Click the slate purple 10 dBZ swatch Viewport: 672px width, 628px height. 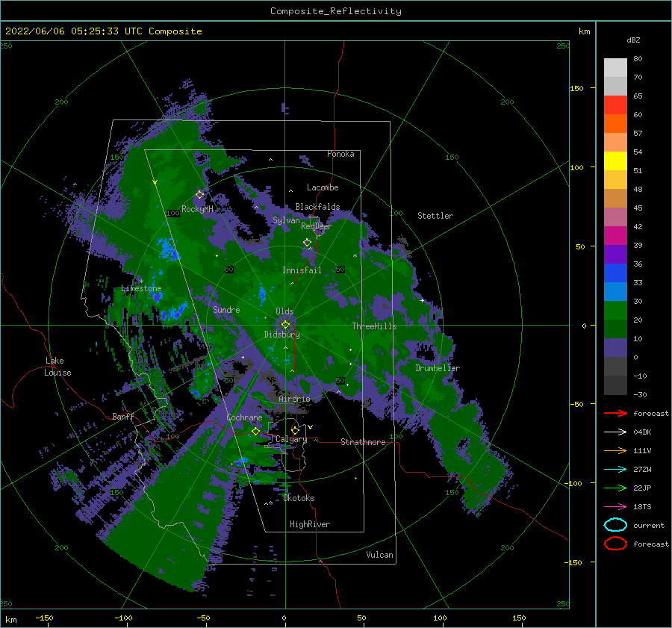tap(615, 347)
